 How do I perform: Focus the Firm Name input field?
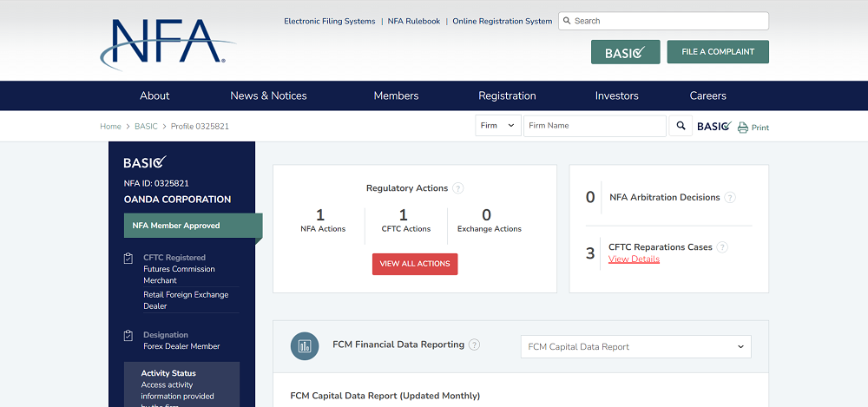(595, 126)
